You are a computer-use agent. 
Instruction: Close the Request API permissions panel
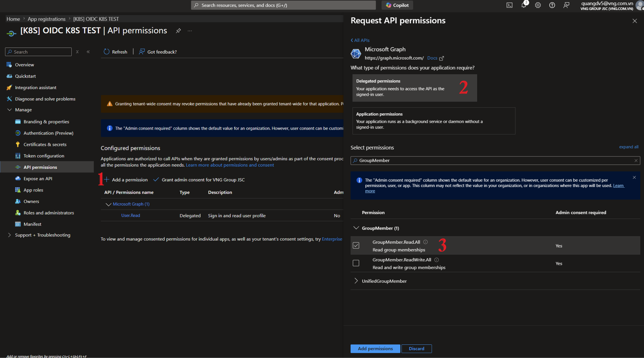(635, 21)
